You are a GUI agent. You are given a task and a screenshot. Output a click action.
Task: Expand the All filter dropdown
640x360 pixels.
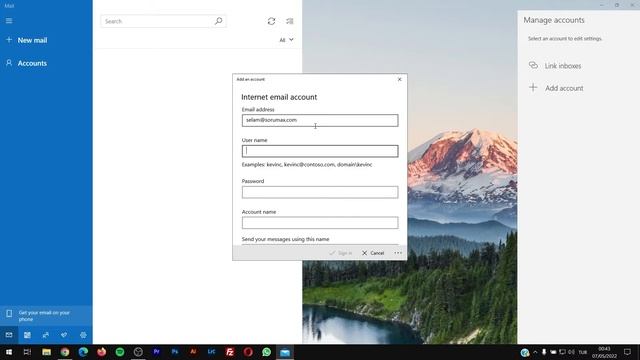click(x=287, y=40)
